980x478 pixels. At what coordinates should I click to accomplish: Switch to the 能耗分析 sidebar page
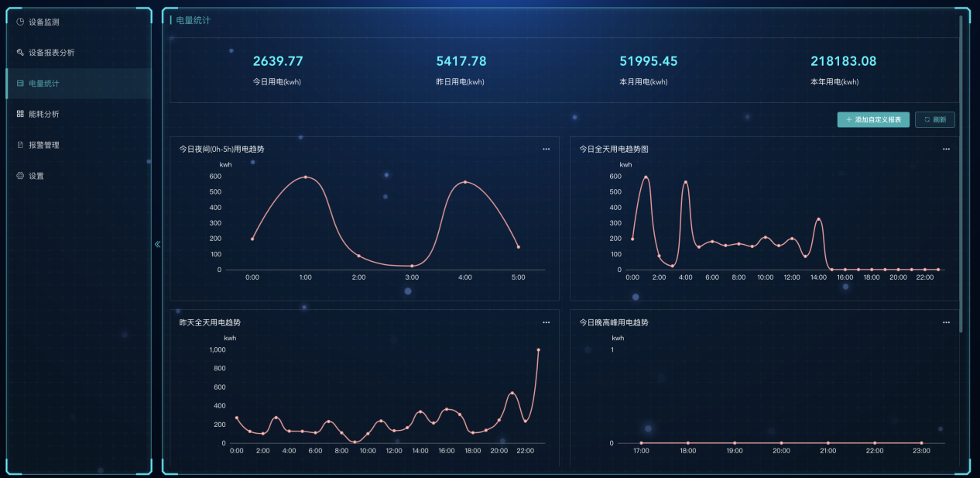[x=78, y=114]
